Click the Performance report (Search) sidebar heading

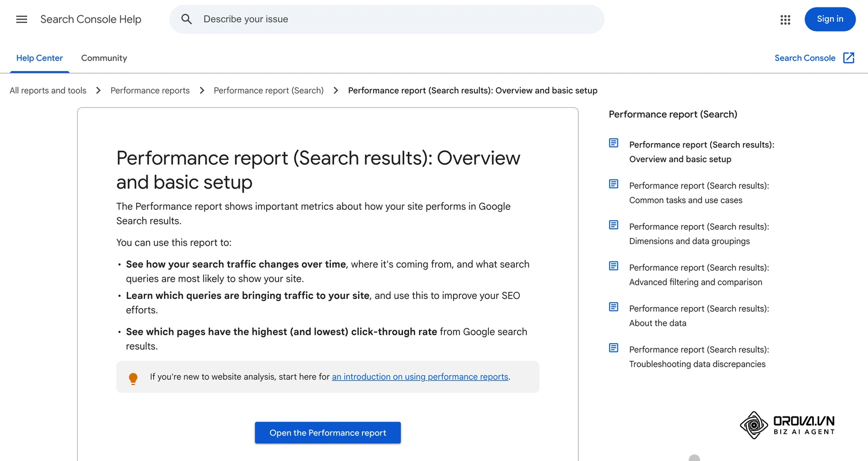pos(673,114)
